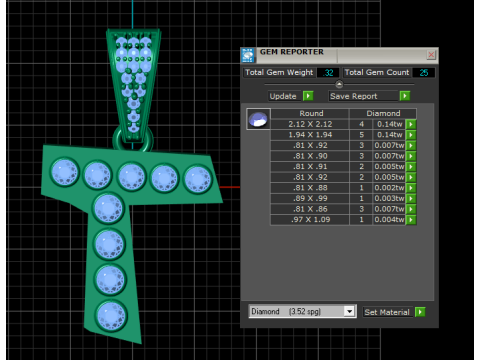Select the .81 X .86 size cell
The width and height of the screenshot is (480, 360).
pyautogui.click(x=310, y=209)
